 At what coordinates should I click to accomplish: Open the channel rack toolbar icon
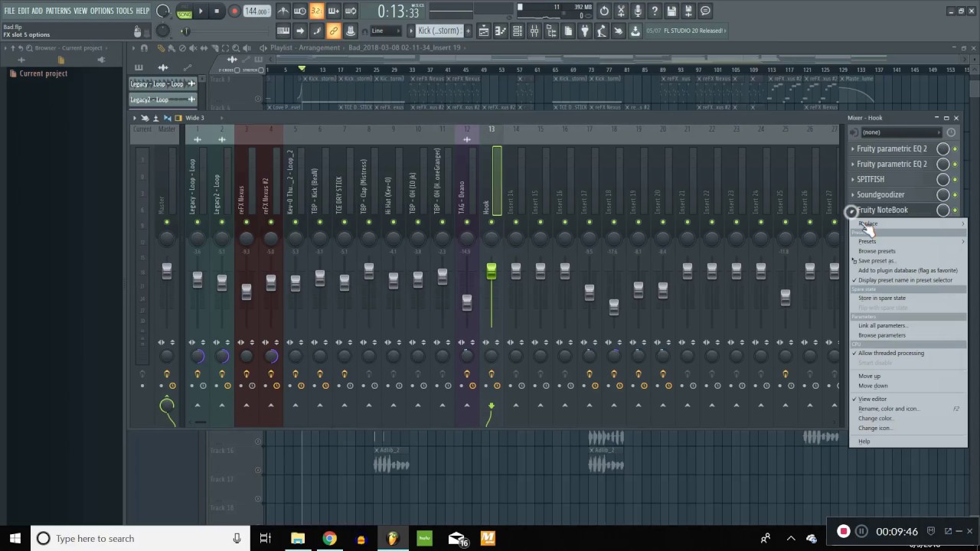coord(518,31)
